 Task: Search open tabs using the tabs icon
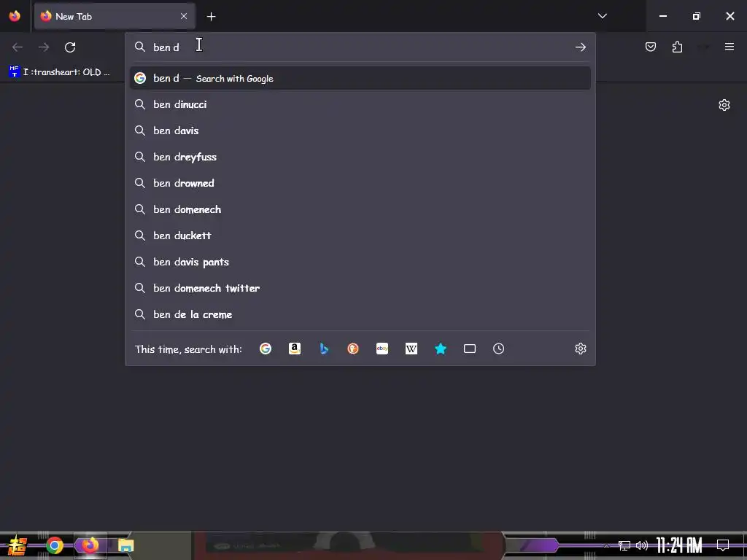[x=470, y=349]
